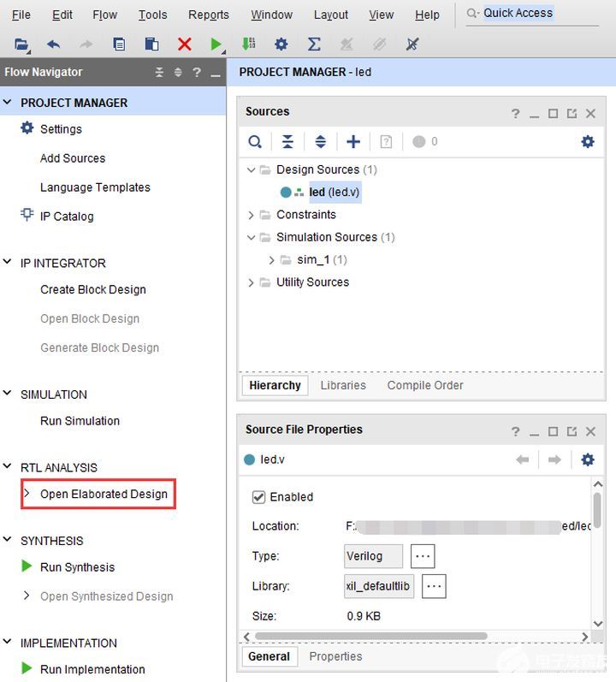Click the Undo arrow icon in toolbar
The width and height of the screenshot is (616, 682).
pos(53,44)
